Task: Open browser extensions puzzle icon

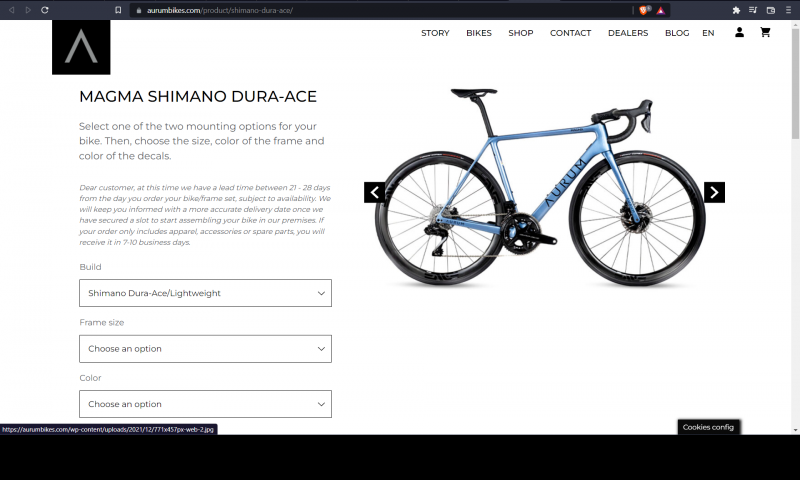Action: coord(736,10)
